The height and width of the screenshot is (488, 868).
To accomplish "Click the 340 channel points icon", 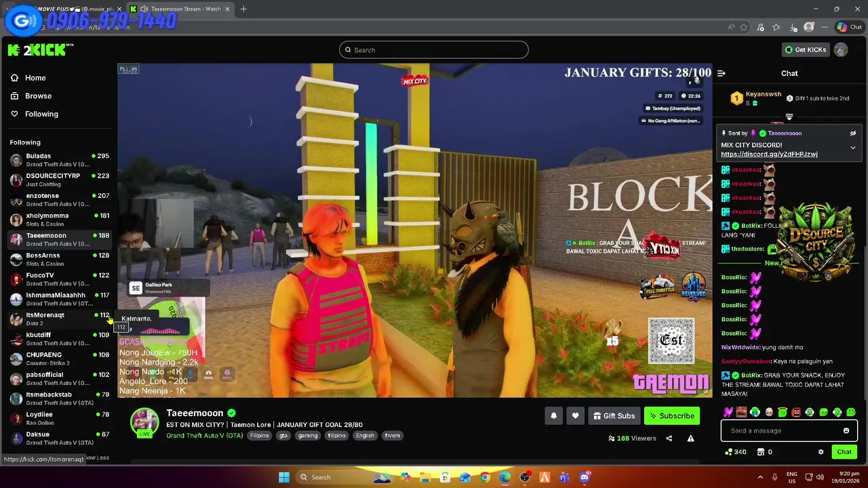I will click(736, 452).
